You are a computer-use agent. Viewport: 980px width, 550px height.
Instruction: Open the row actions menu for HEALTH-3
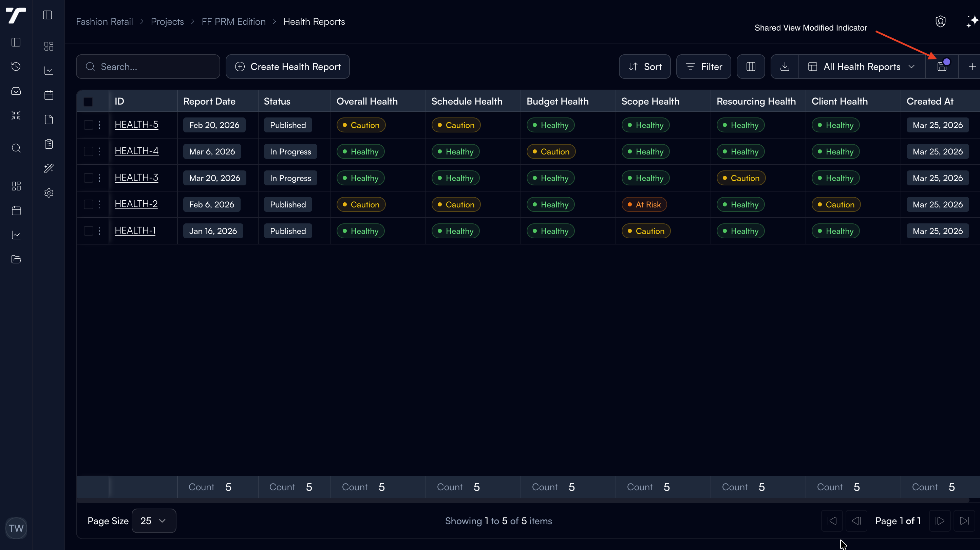tap(99, 178)
